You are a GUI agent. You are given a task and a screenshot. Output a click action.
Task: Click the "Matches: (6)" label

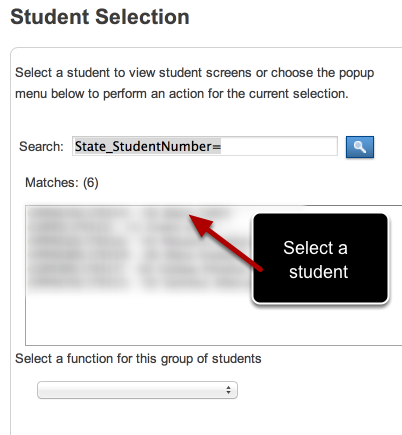click(62, 183)
